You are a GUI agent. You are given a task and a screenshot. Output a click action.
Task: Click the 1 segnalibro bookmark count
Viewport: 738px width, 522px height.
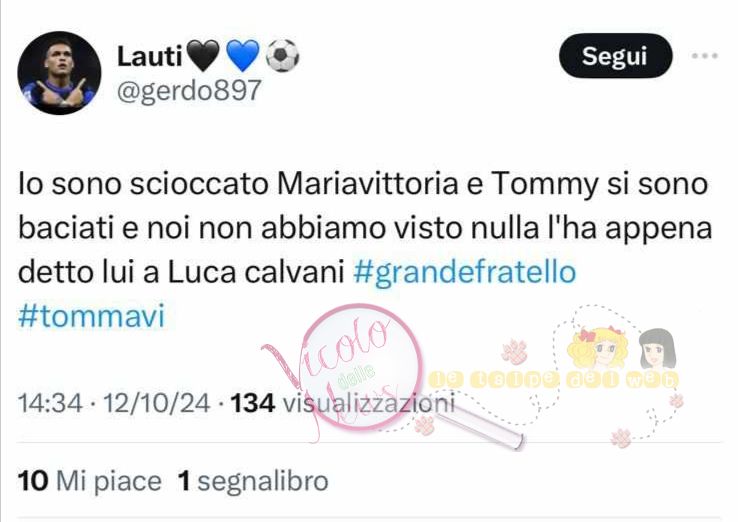point(252,481)
